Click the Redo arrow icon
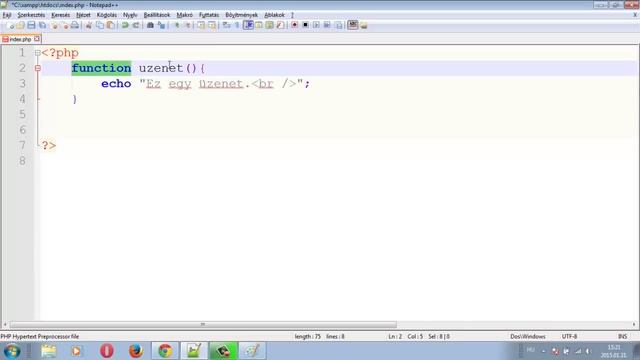640x360 pixels. [136, 25]
